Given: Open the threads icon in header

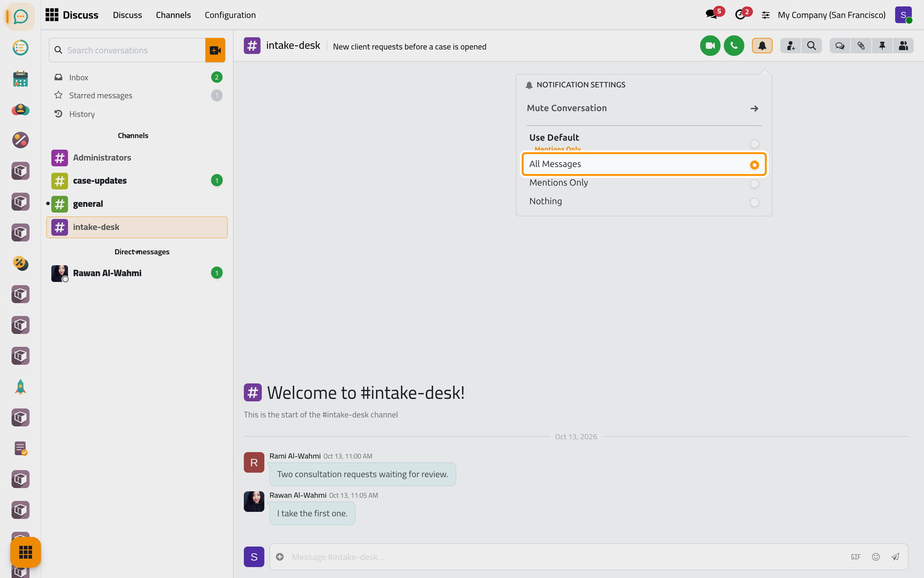Looking at the screenshot, I should point(840,46).
